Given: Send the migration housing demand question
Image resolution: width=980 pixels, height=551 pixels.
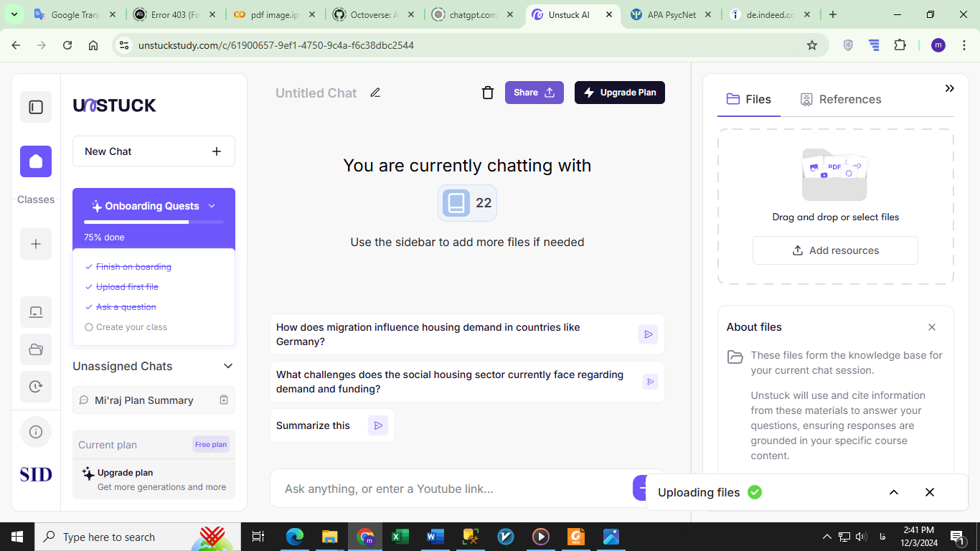Looking at the screenshot, I should pyautogui.click(x=648, y=334).
